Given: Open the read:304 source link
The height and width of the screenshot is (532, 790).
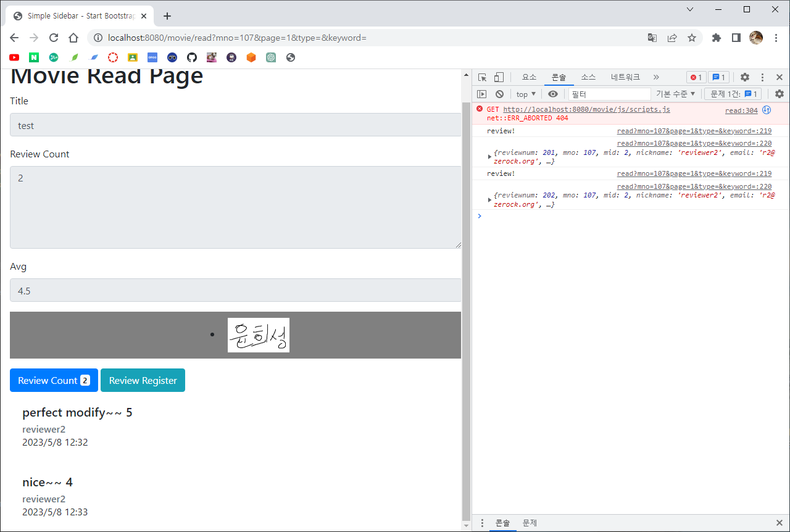Looking at the screenshot, I should [x=741, y=110].
